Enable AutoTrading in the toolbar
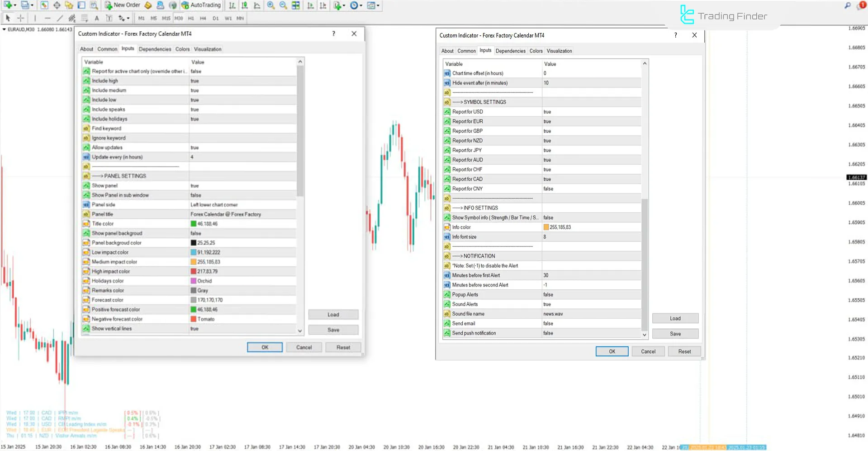 [202, 5]
